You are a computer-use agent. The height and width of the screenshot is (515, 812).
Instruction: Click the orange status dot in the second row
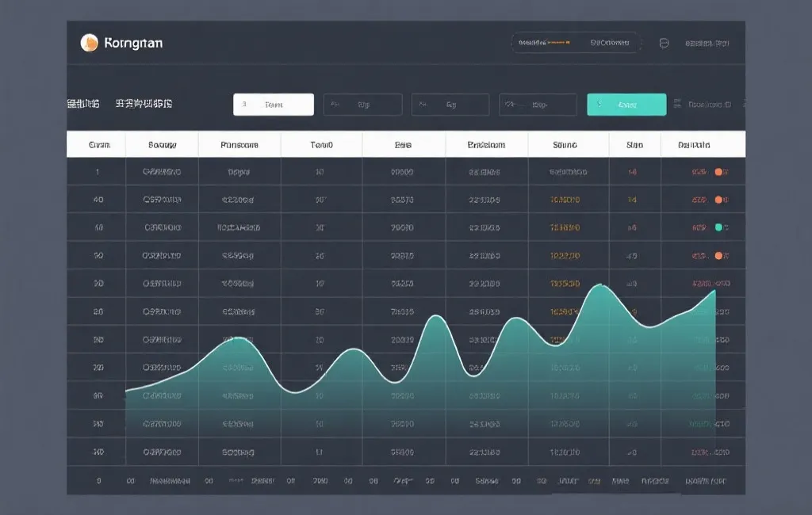pyautogui.click(x=719, y=200)
